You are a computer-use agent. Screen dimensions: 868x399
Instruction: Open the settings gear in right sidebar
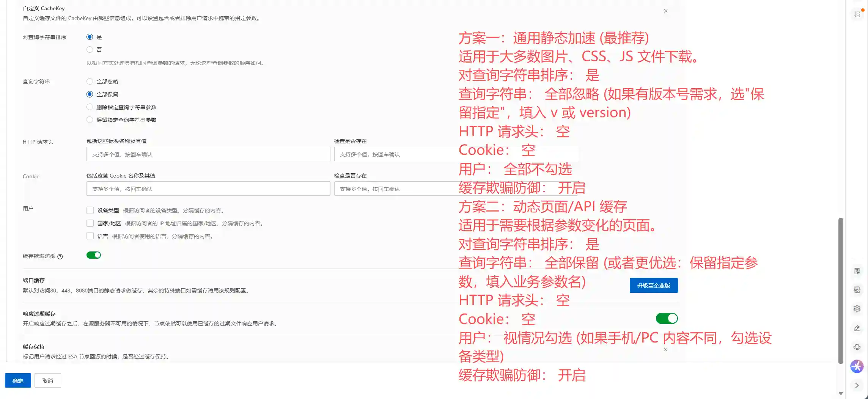point(857,309)
